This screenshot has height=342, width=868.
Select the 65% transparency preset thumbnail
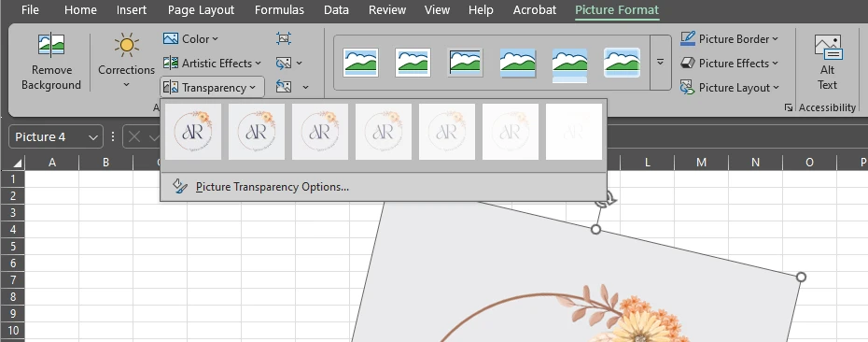point(447,132)
